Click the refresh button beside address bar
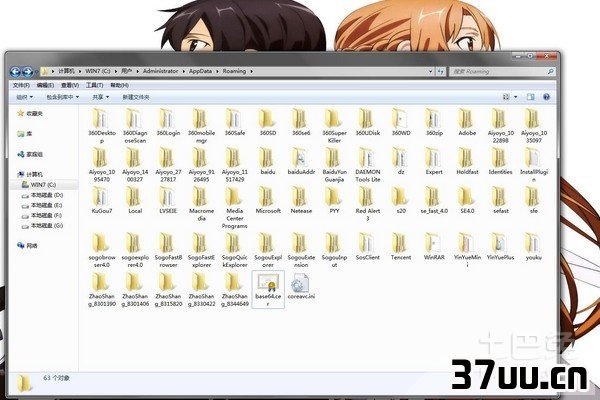600x400 pixels. pyautogui.click(x=440, y=71)
